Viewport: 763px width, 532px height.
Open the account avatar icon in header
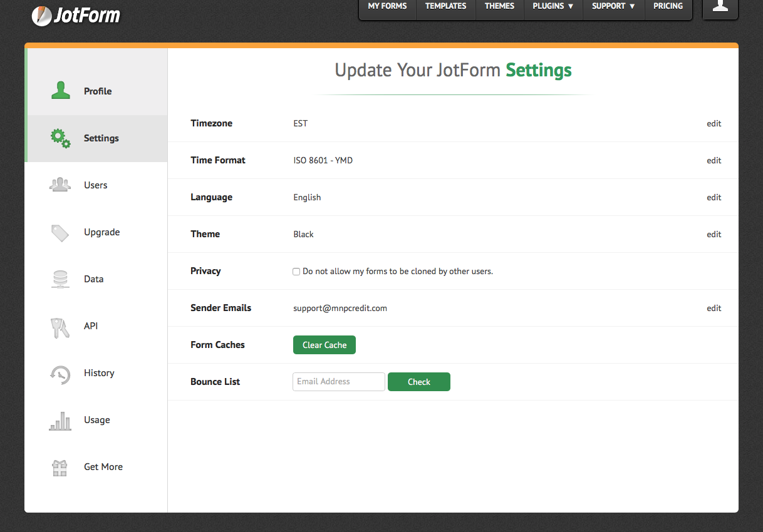[x=720, y=6]
